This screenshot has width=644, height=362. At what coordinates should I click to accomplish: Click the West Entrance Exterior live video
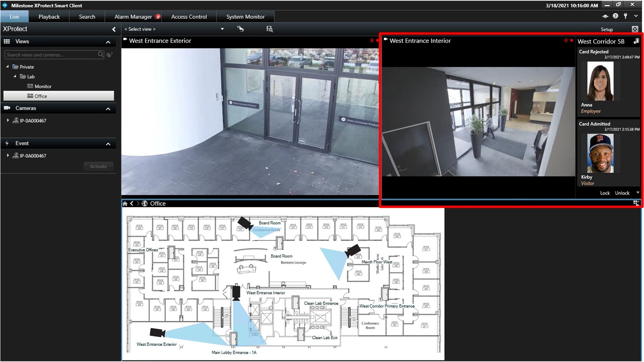250,121
